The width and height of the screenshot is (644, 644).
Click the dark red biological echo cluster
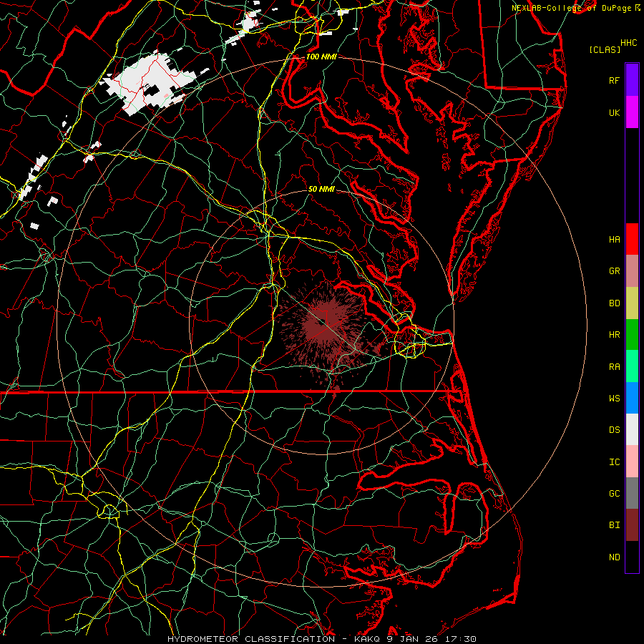point(326,328)
